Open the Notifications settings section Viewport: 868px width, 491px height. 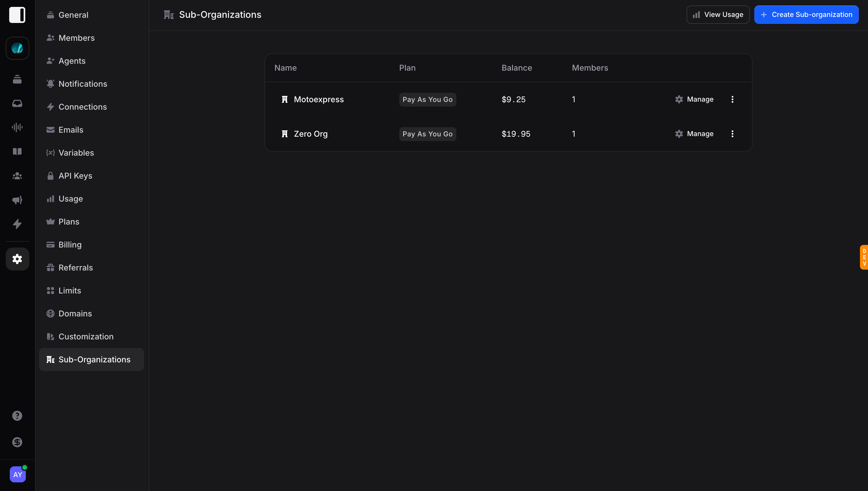(x=83, y=84)
